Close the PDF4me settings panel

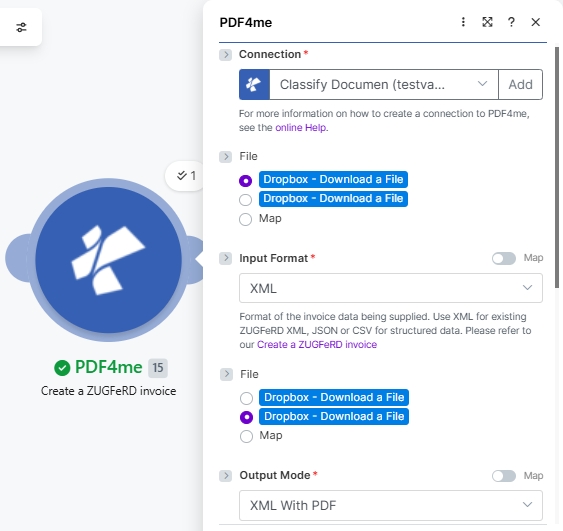pos(535,22)
